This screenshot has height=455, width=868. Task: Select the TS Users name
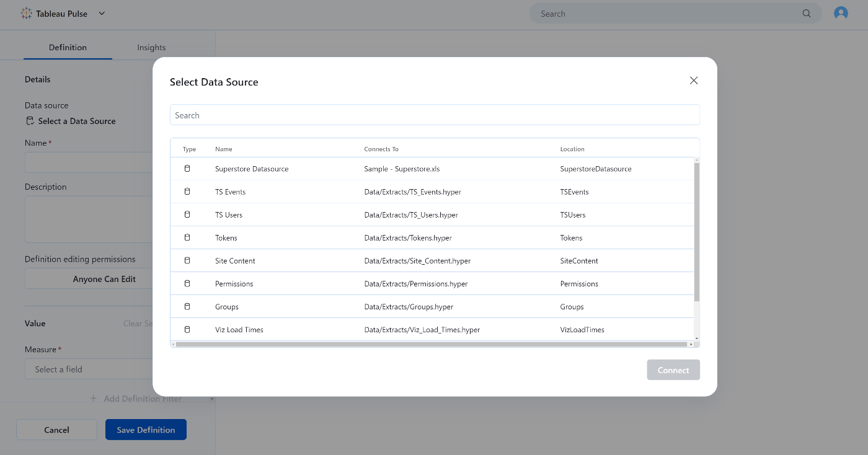(x=229, y=214)
